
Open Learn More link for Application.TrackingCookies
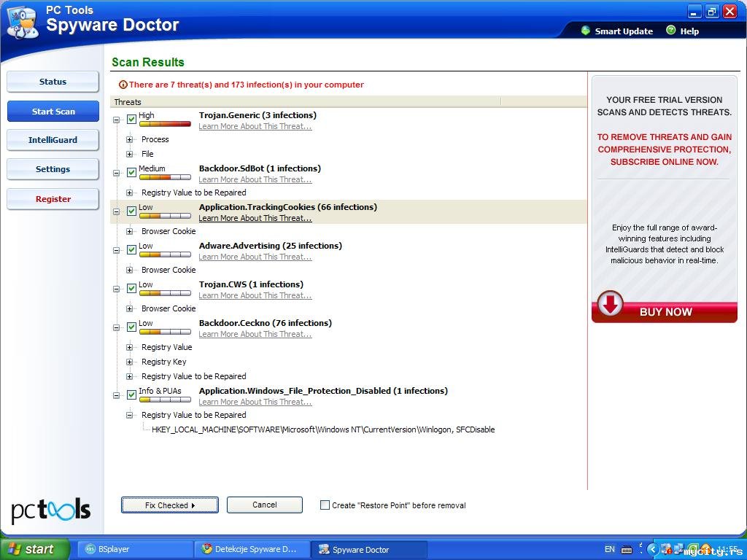(x=255, y=219)
